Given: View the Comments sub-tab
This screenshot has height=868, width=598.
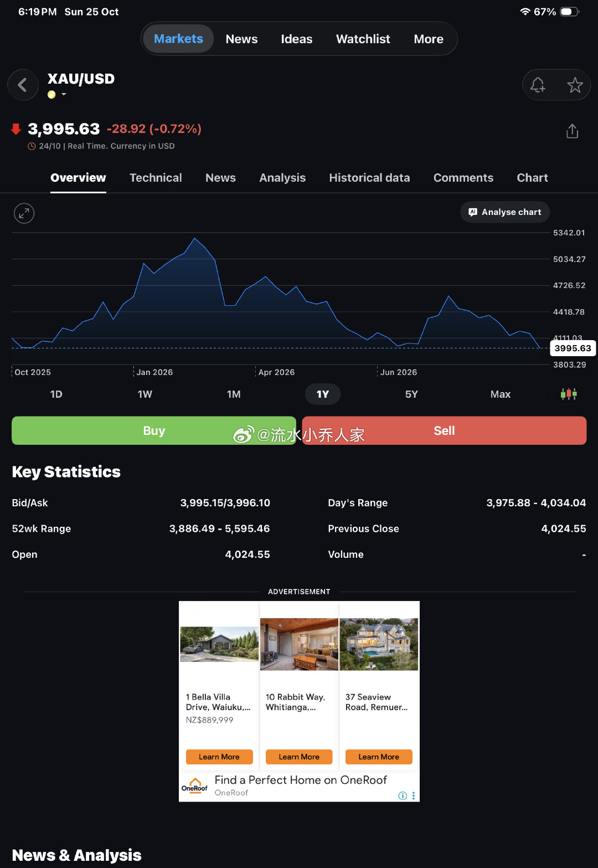Looking at the screenshot, I should click(463, 178).
